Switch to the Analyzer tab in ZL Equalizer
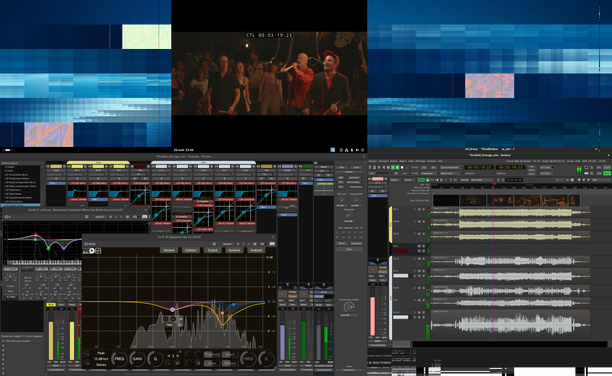 [256, 250]
